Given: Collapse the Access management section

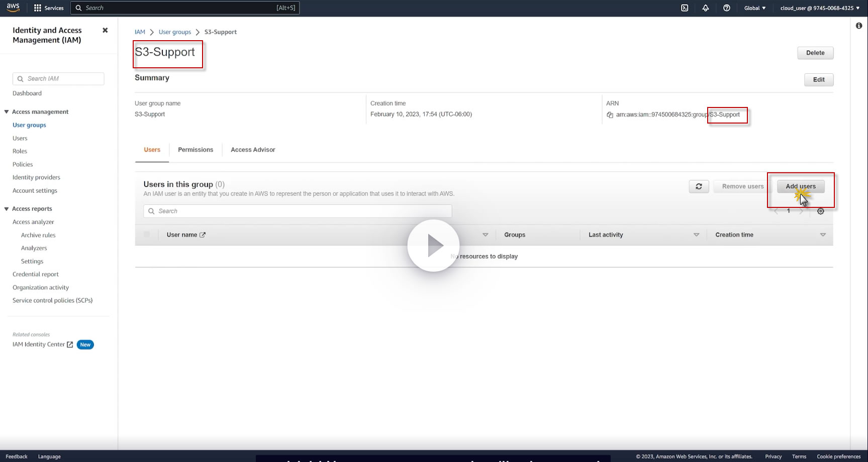Looking at the screenshot, I should pos(7,112).
